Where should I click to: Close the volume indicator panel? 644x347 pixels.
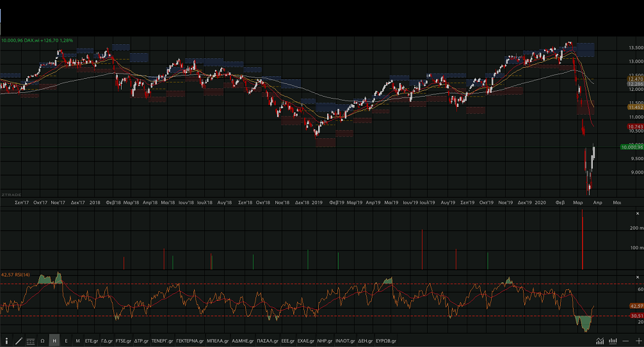[638, 213]
